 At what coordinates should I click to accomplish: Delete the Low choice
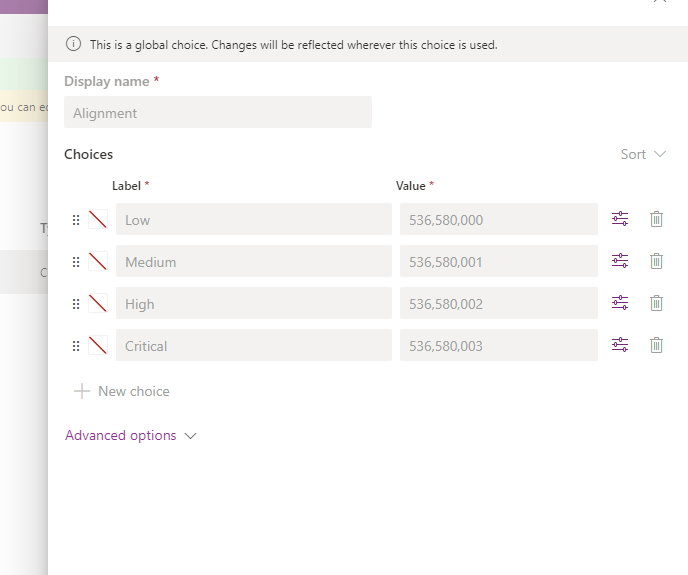point(656,219)
